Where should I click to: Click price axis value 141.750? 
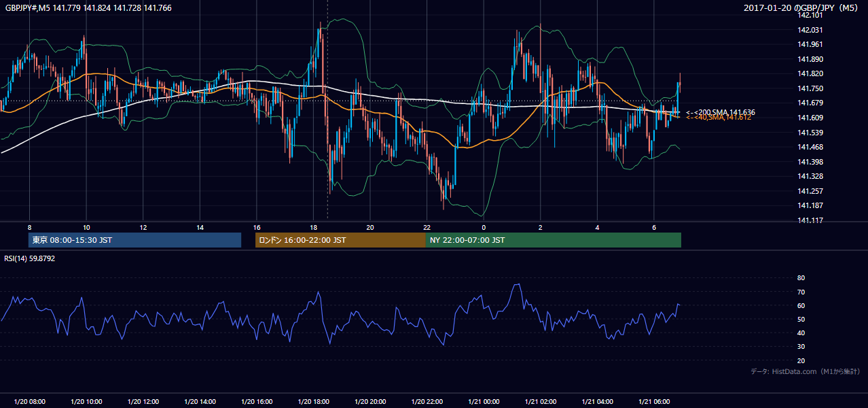pyautogui.click(x=810, y=88)
